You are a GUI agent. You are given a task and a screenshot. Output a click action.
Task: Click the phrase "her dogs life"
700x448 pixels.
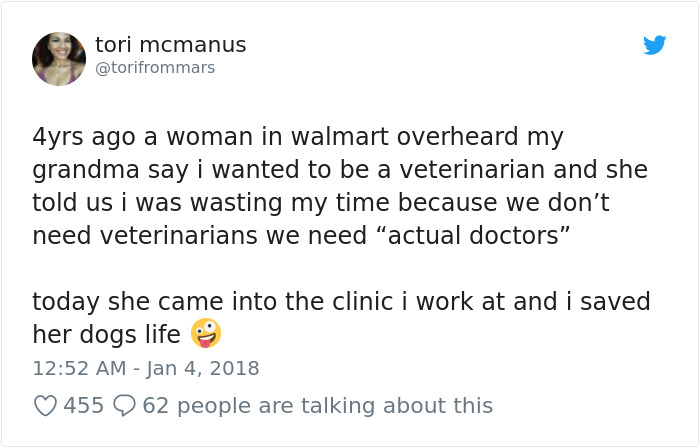(106, 335)
